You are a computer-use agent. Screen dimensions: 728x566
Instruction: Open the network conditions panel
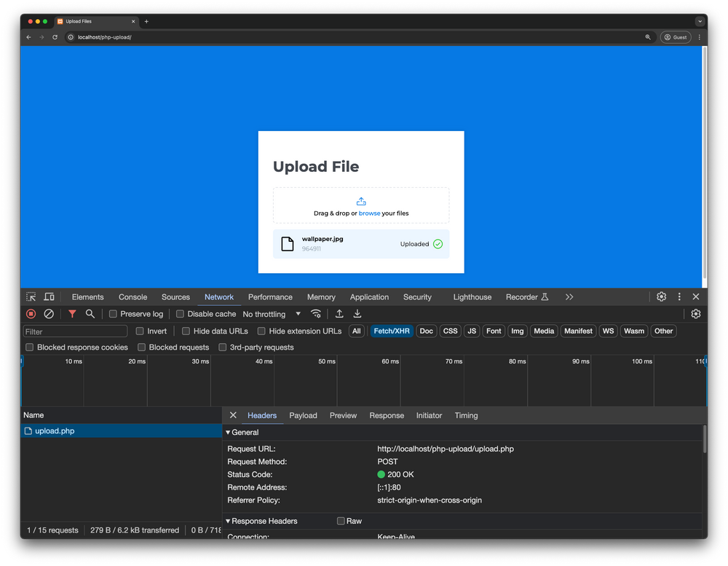point(316,313)
